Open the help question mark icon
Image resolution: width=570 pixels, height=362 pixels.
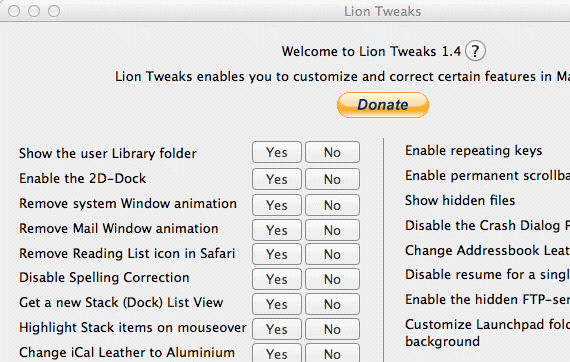pos(475,51)
